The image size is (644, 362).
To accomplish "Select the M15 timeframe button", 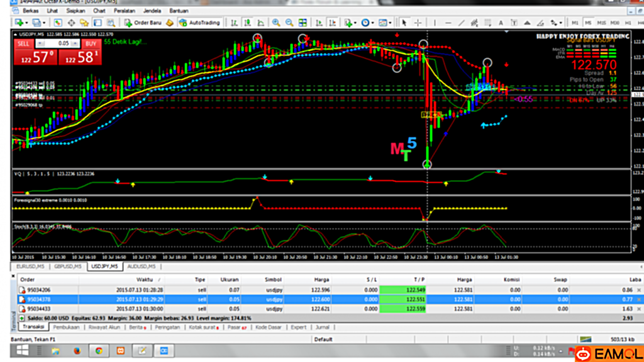I will click(x=601, y=23).
